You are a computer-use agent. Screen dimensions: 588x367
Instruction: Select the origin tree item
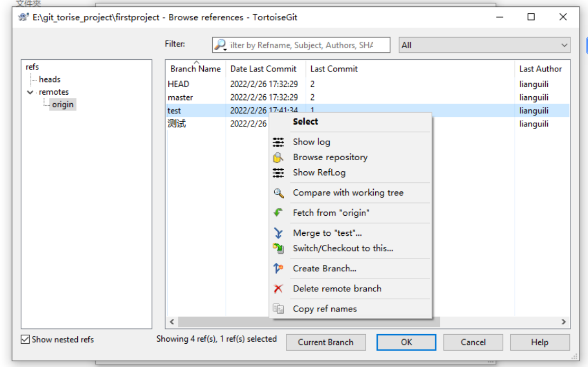(x=62, y=105)
